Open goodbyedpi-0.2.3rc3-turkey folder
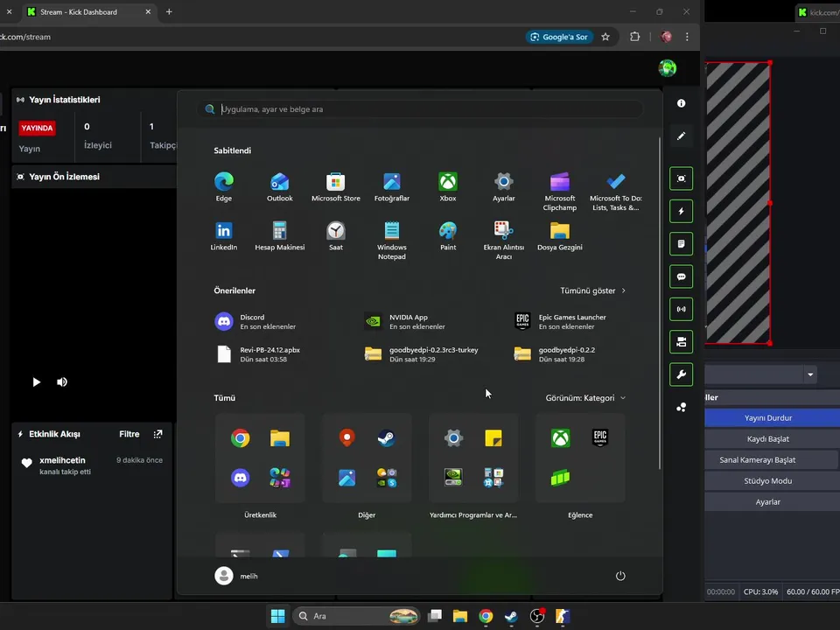This screenshot has height=630, width=840. tap(422, 354)
